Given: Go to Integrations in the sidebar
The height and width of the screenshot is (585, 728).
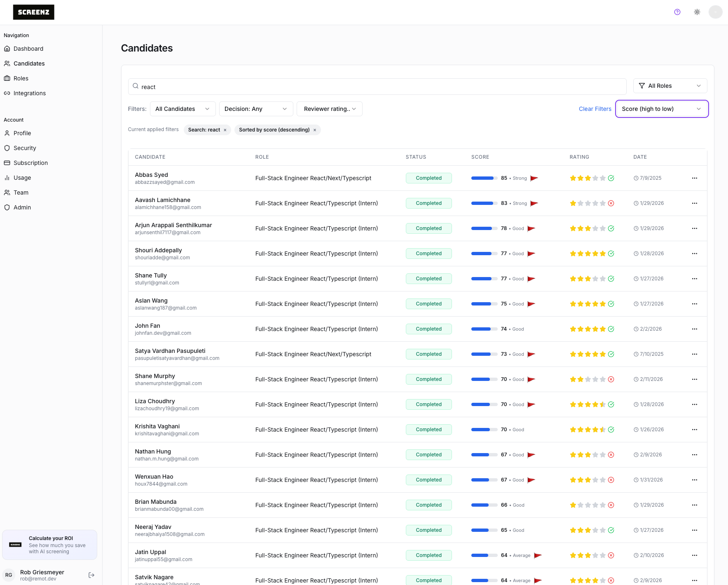Looking at the screenshot, I should [x=30, y=93].
